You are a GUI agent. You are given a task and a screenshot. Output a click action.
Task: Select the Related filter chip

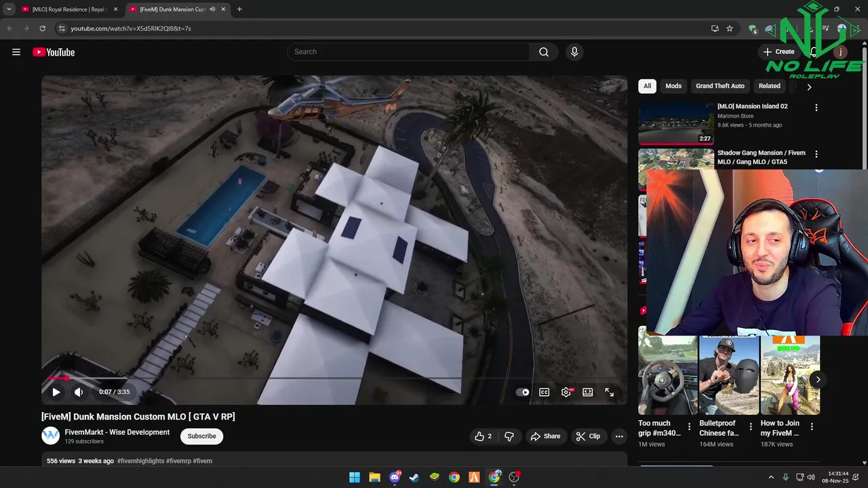coord(769,86)
